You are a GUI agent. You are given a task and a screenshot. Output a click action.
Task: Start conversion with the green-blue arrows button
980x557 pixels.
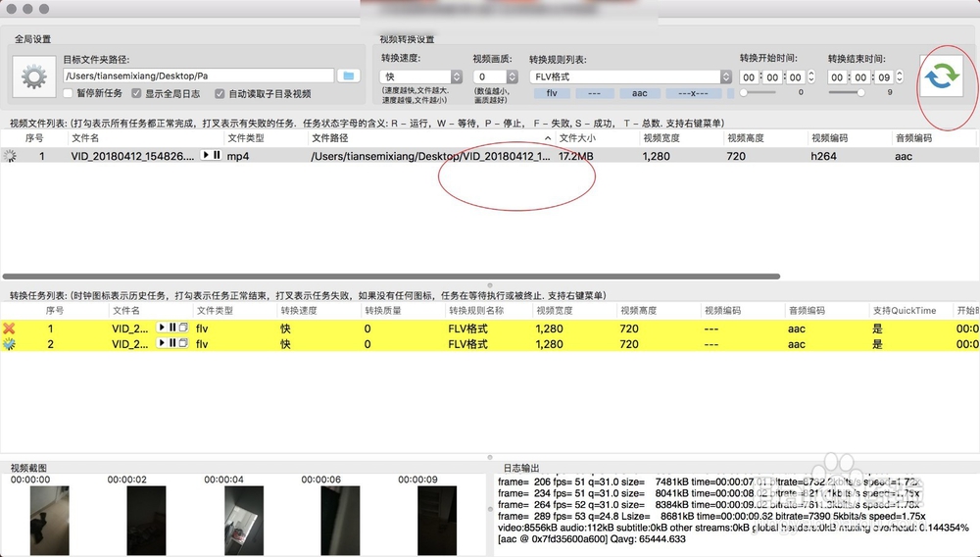[941, 76]
